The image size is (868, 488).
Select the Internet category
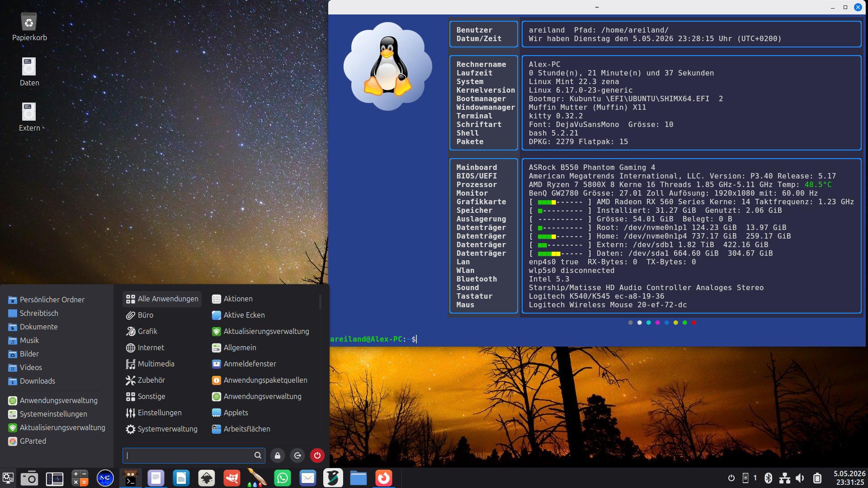162,347
